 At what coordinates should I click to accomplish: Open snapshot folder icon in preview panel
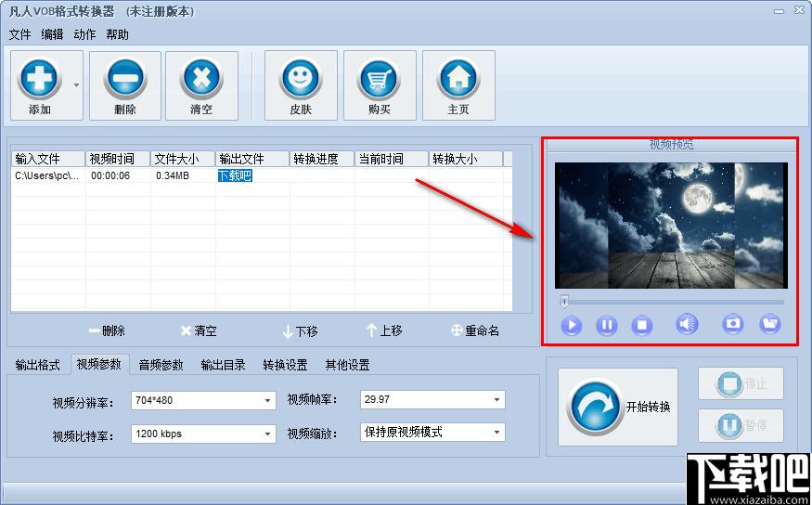[x=770, y=324]
